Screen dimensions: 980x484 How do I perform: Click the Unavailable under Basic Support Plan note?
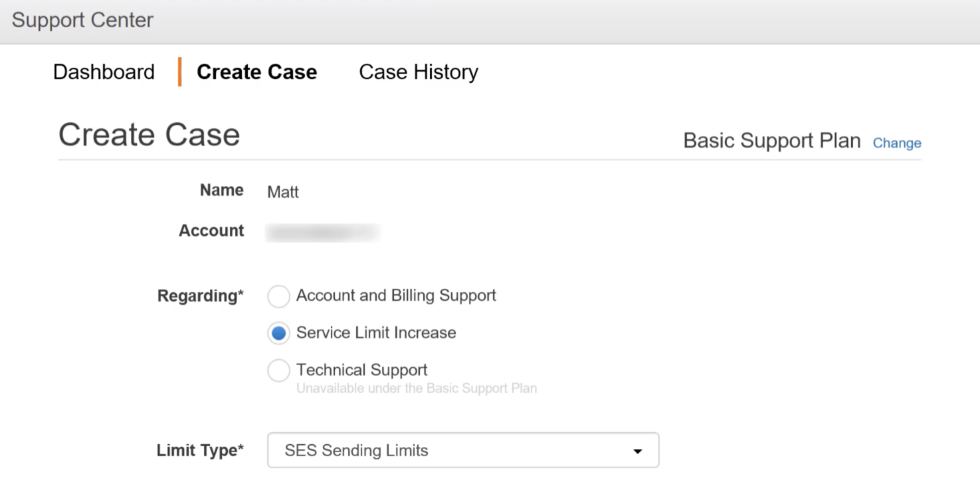tap(416, 388)
